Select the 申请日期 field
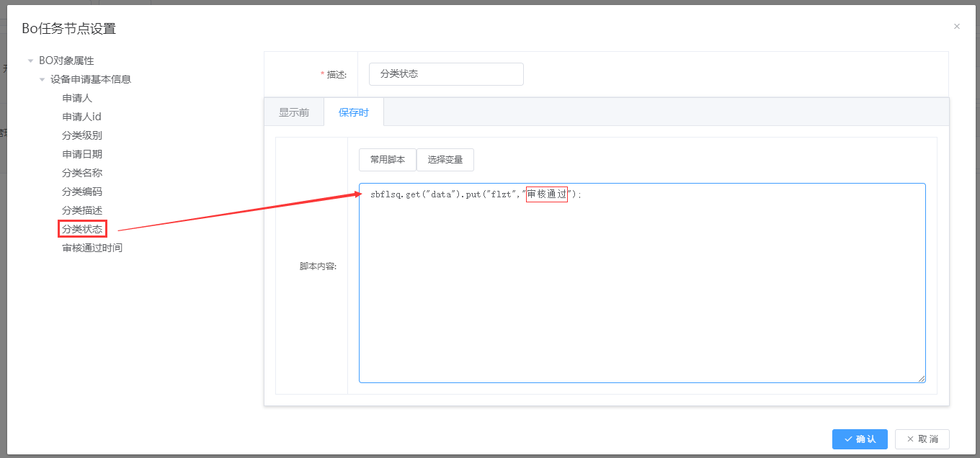 pyautogui.click(x=82, y=154)
